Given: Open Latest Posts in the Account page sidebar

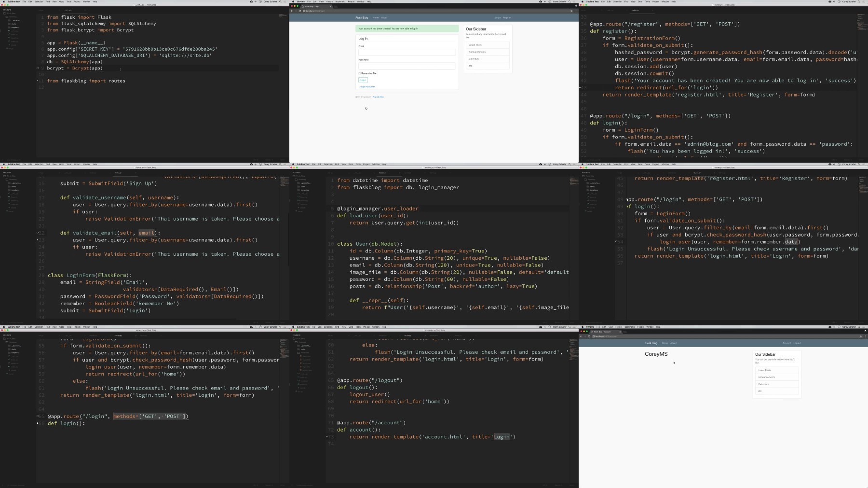Looking at the screenshot, I should pos(777,370).
